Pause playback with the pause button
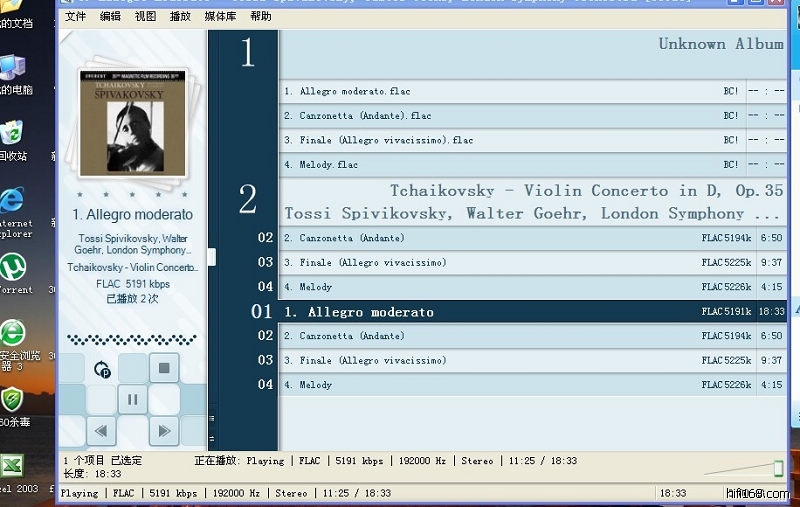 pos(132,400)
